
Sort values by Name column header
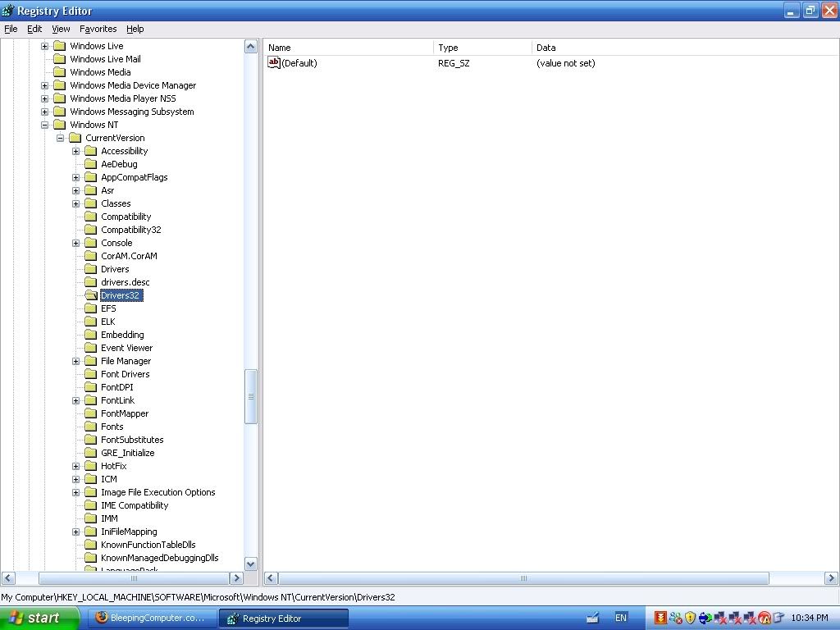tap(349, 48)
